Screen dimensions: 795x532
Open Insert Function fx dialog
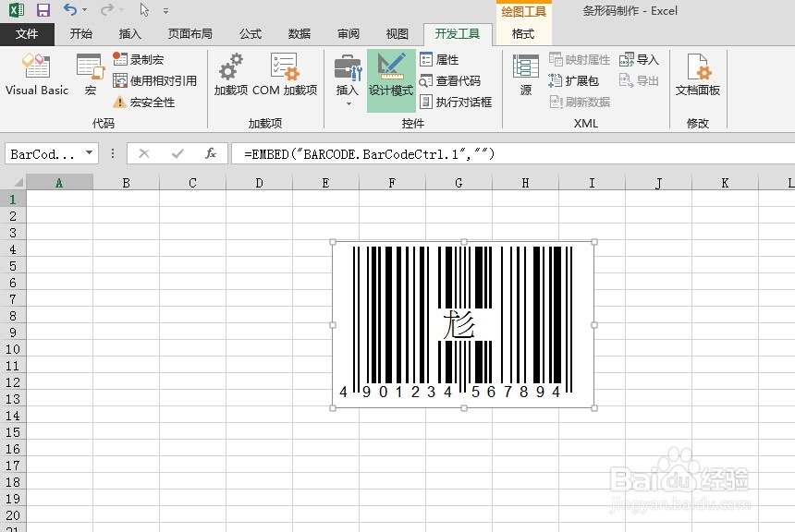(211, 153)
